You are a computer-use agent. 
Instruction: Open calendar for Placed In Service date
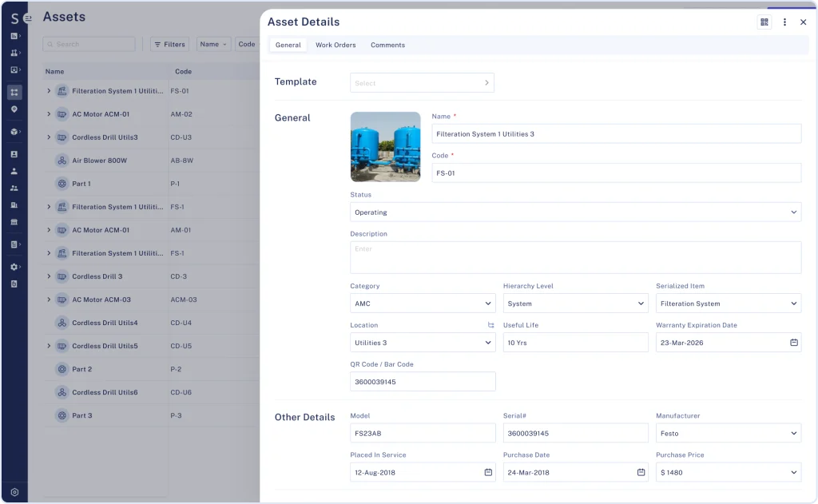488,473
